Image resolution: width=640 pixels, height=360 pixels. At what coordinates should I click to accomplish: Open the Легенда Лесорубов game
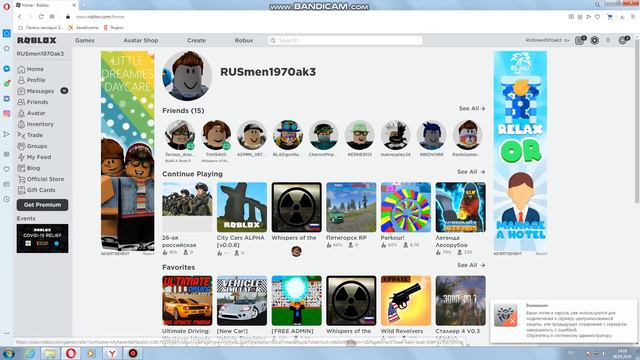click(460, 207)
